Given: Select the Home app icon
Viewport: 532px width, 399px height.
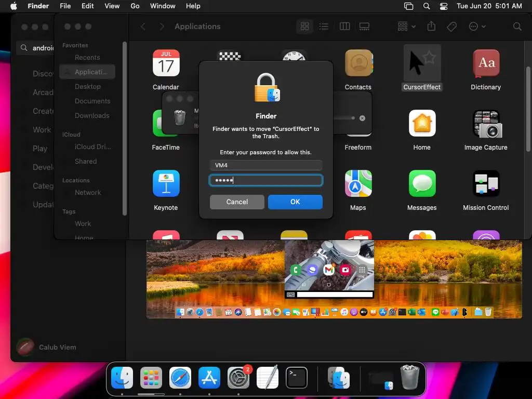Looking at the screenshot, I should click(x=422, y=123).
